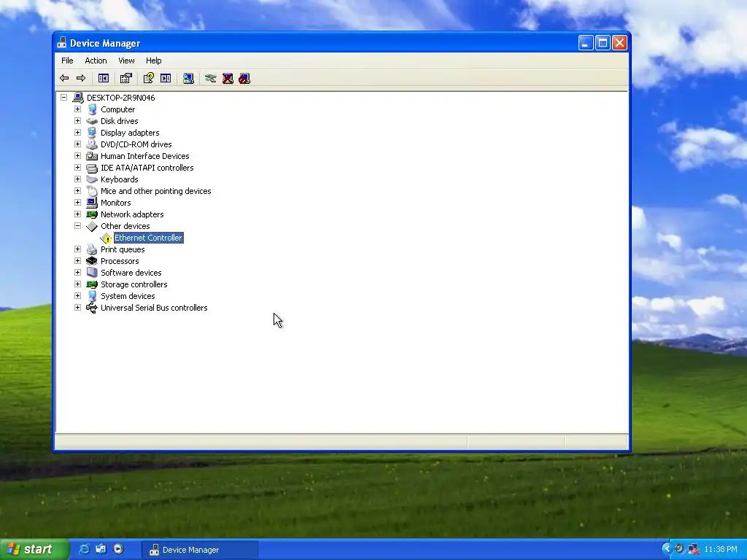Screen dimensions: 747x560
Task: Open the Help menu
Action: (153, 61)
